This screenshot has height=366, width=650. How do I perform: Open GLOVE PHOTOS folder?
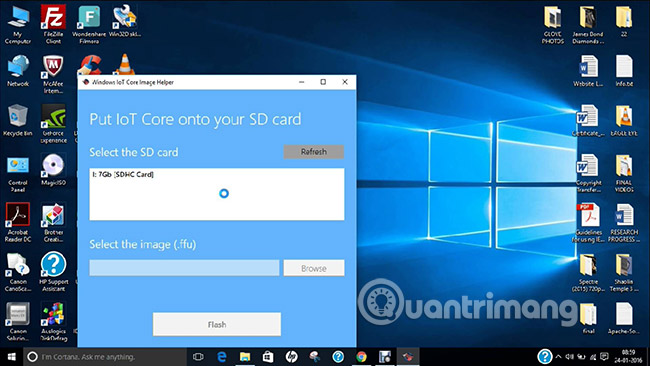[x=553, y=25]
